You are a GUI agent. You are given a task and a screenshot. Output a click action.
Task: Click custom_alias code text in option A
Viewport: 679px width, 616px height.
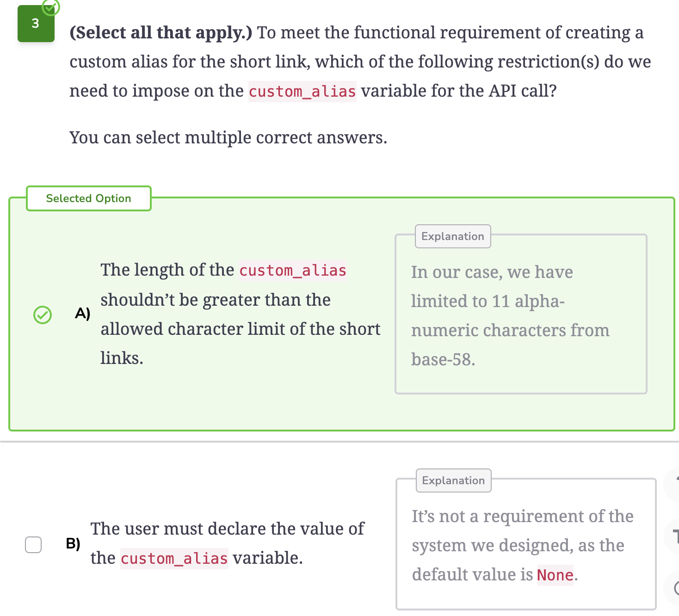[x=293, y=270]
